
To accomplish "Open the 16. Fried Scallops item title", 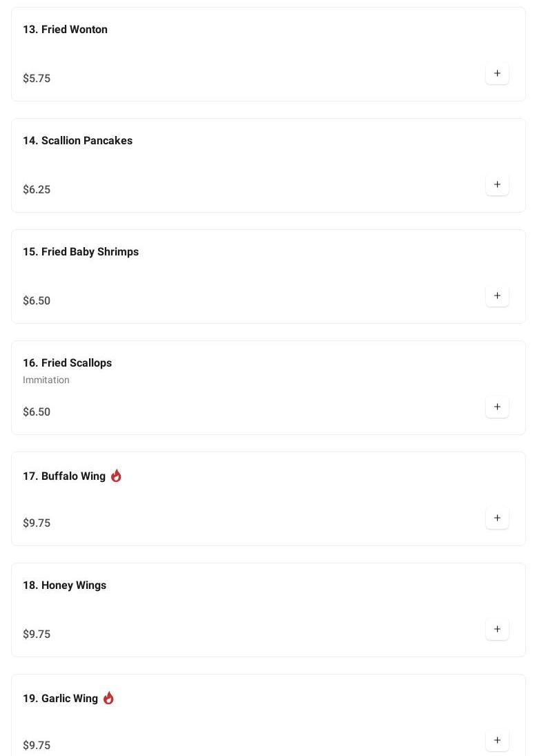I will coord(67,363).
